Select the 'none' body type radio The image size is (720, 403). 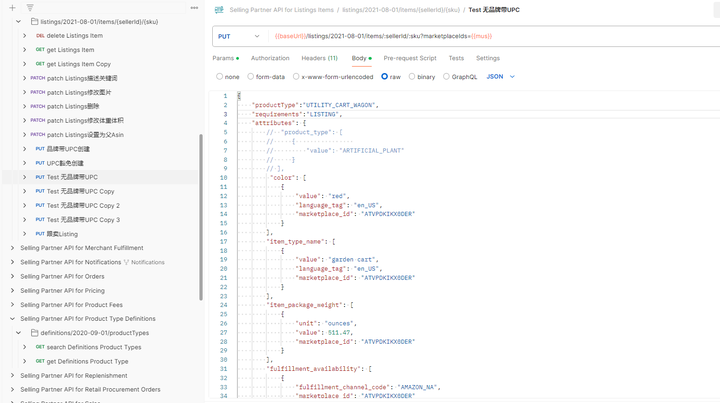point(220,77)
